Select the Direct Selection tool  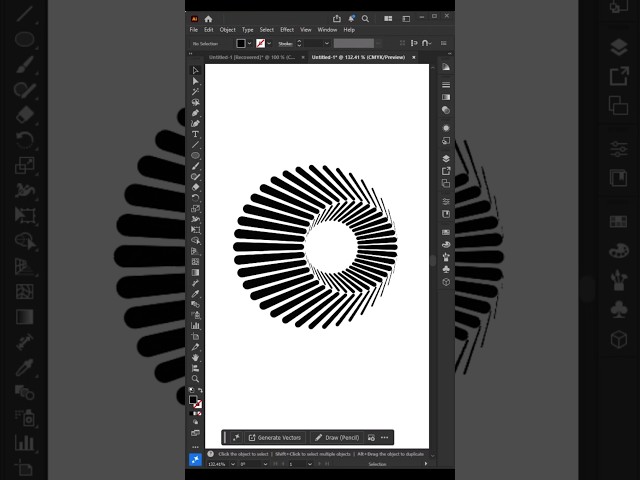(x=195, y=81)
